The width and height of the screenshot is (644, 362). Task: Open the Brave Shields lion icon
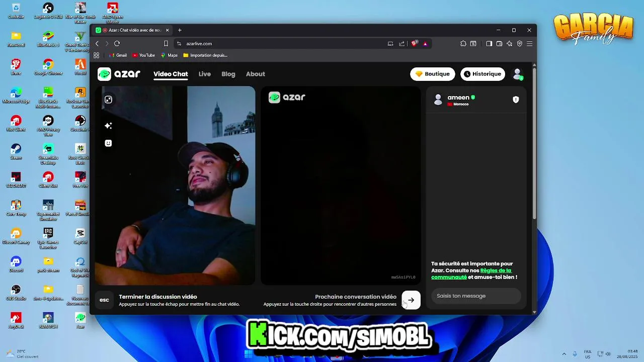[415, 44]
